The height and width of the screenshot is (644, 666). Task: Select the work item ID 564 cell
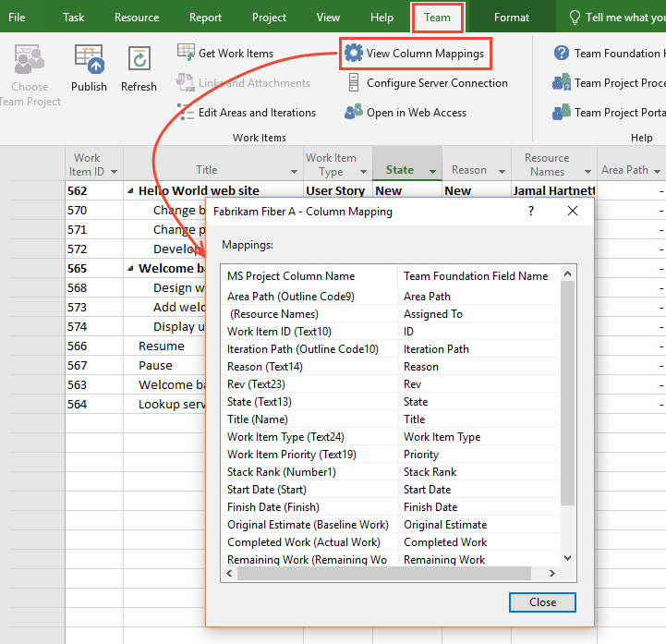tap(94, 404)
